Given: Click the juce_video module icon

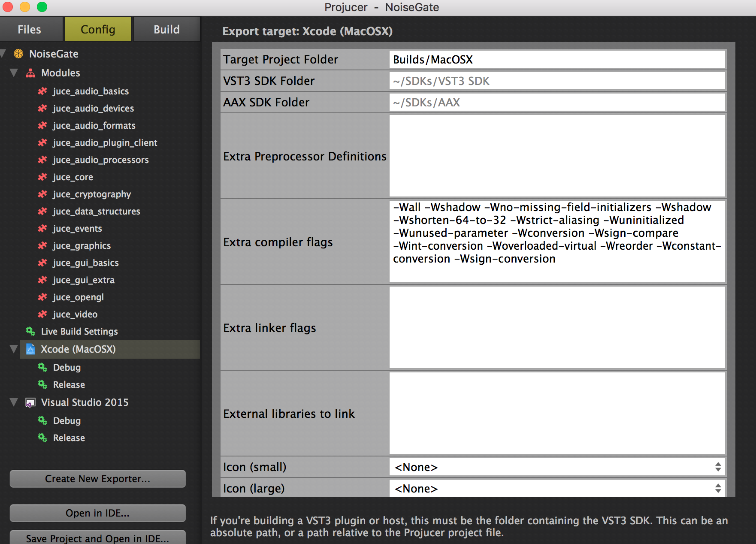Looking at the screenshot, I should 42,314.
